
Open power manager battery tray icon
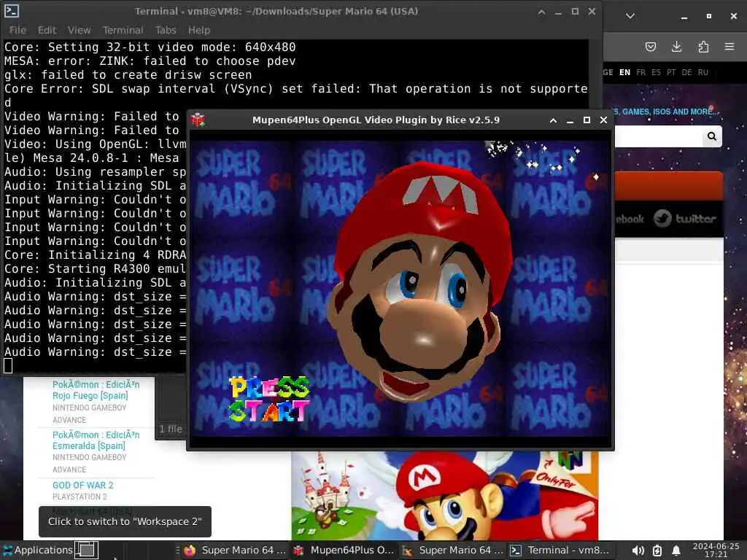tap(657, 551)
